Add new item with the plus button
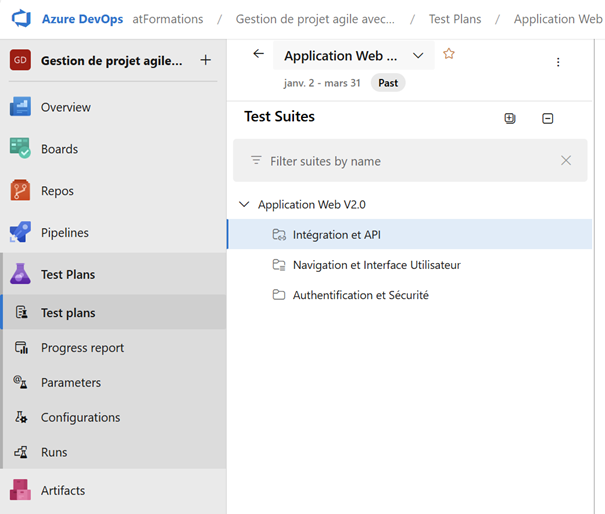 (205, 60)
